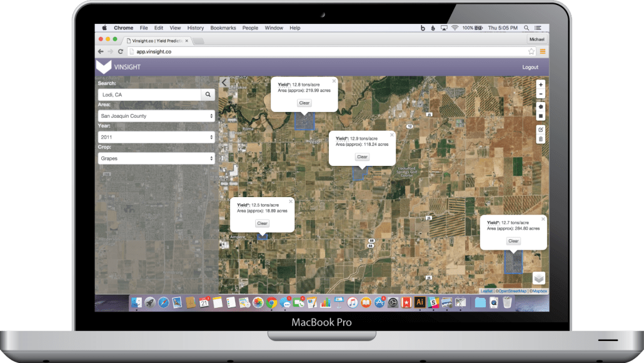Open the App Store from the dock
This screenshot has width=644, height=363.
pos(379,302)
